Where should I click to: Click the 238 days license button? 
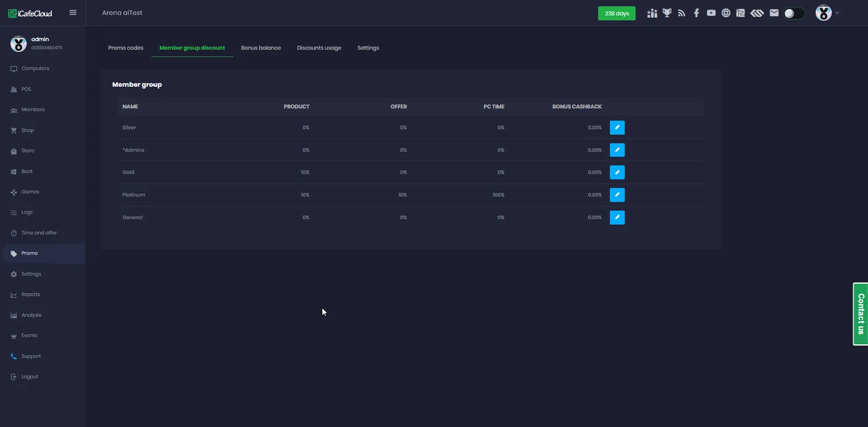[617, 13]
